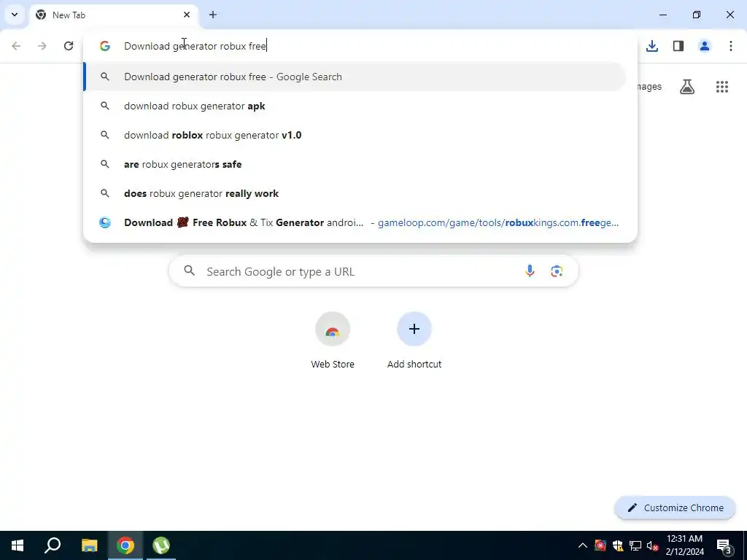Restore down the Chrome window
This screenshot has width=747, height=560.
697,15
